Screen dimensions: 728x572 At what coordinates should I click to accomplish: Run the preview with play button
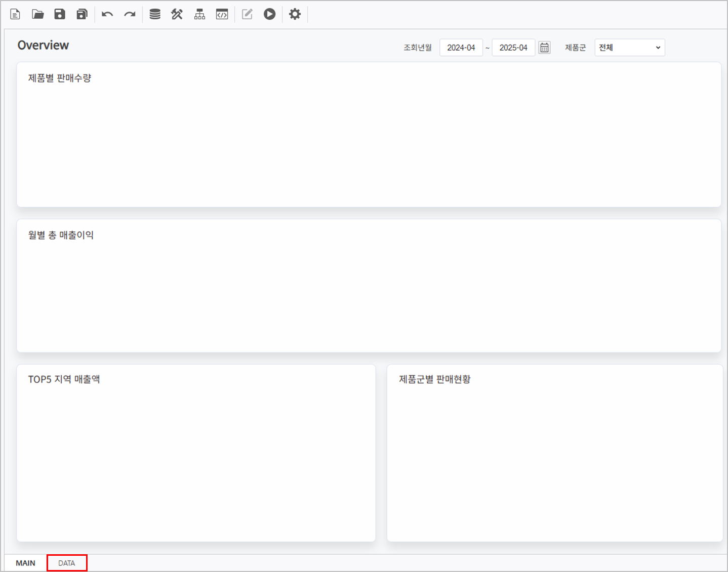pyautogui.click(x=269, y=14)
